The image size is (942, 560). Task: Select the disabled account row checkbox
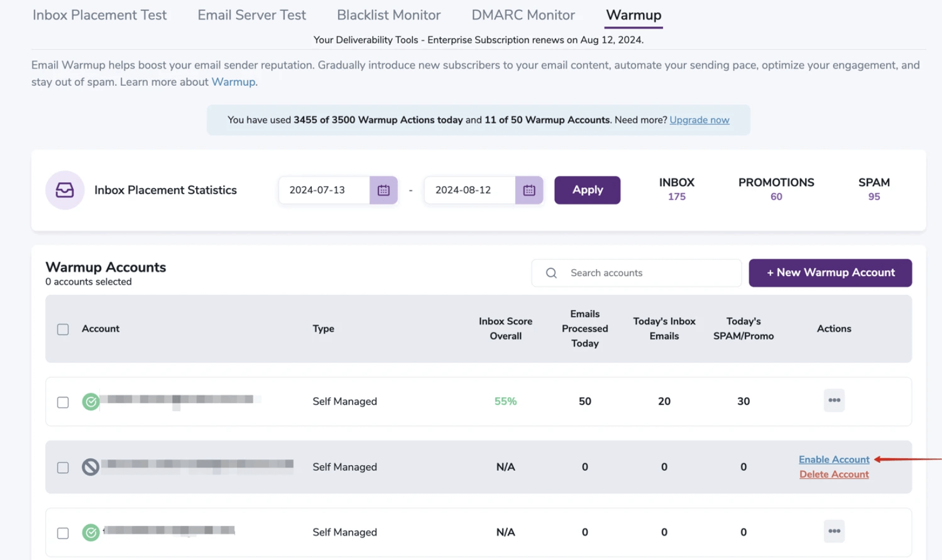coord(63,467)
